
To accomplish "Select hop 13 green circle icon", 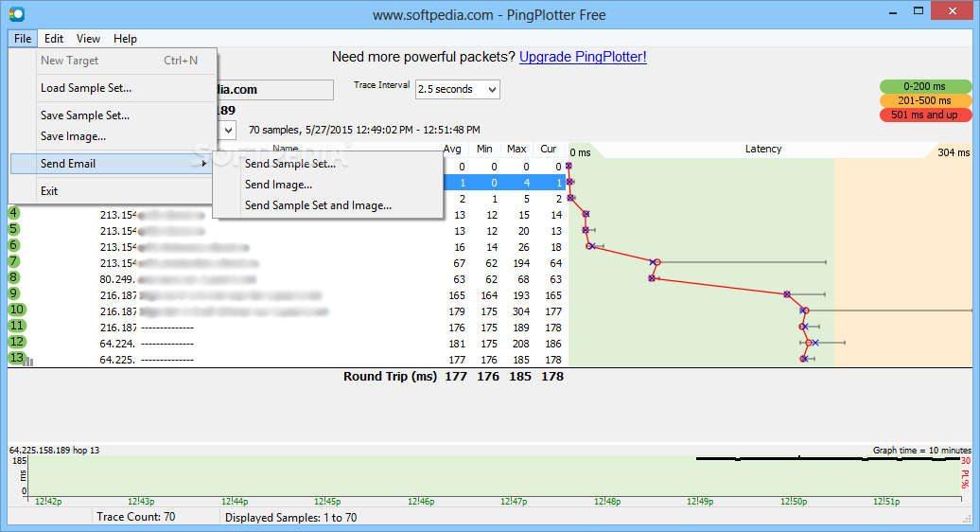I will (16, 358).
